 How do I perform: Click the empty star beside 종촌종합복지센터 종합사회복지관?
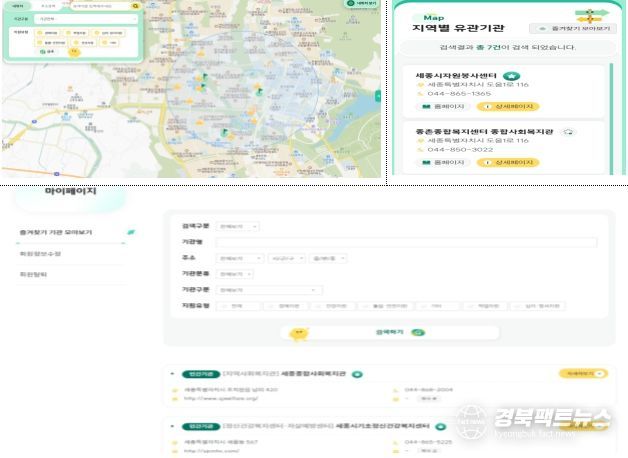point(568,130)
